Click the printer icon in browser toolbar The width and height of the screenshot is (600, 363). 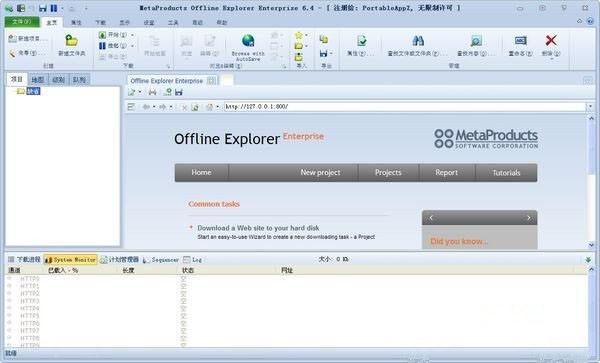pyautogui.click(x=152, y=92)
